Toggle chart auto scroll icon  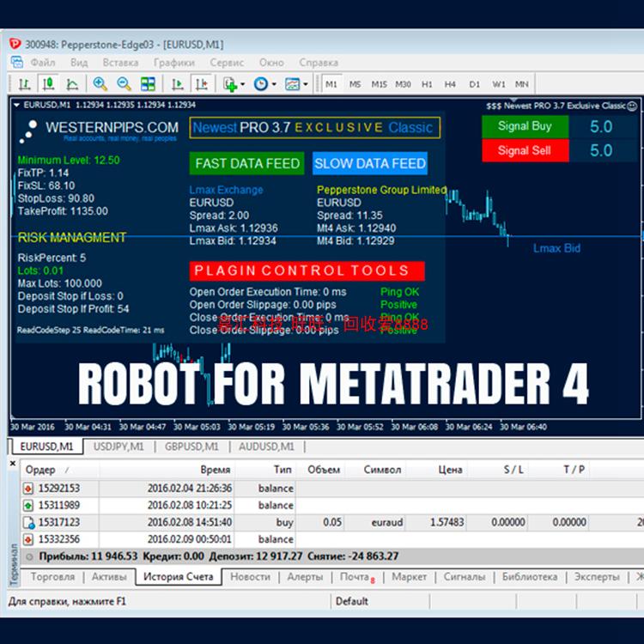click(x=178, y=84)
